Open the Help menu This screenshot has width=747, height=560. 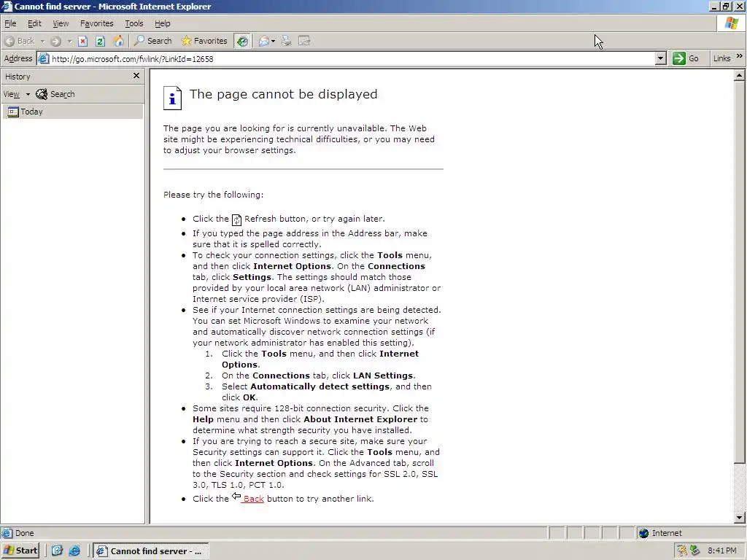point(163,23)
